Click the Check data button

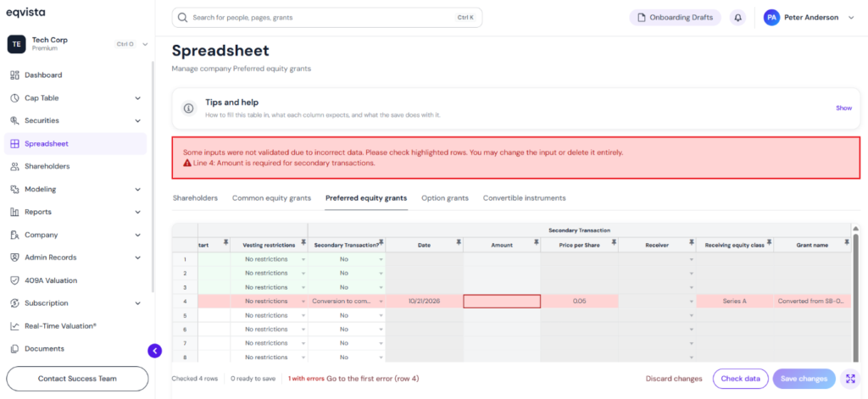[x=740, y=379]
